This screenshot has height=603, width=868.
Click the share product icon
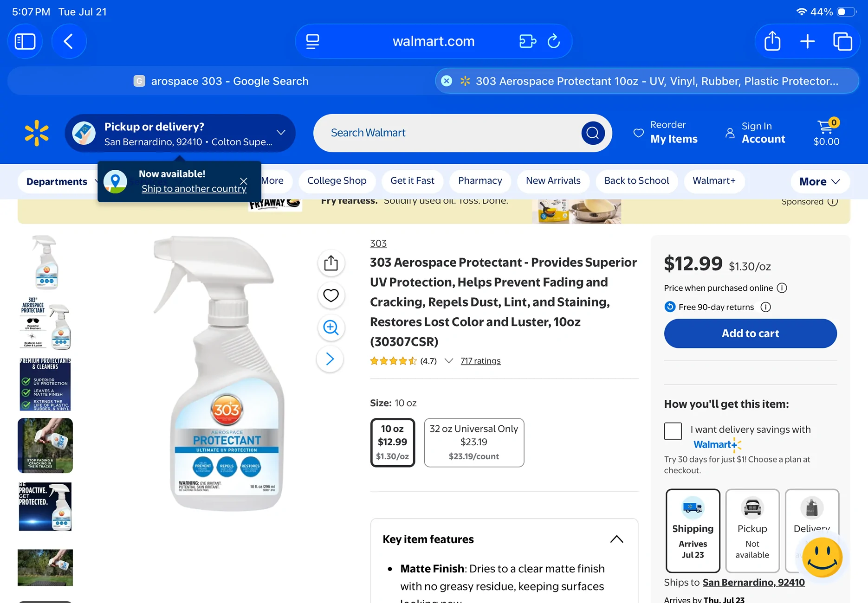[x=331, y=263]
